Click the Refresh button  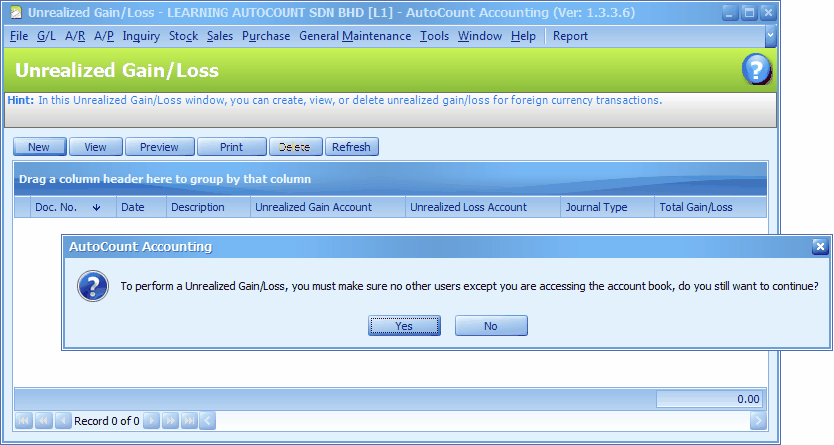pyautogui.click(x=352, y=147)
